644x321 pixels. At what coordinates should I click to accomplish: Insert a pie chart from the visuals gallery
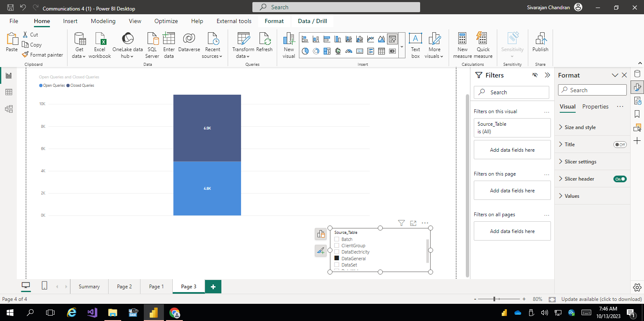pyautogui.click(x=305, y=51)
